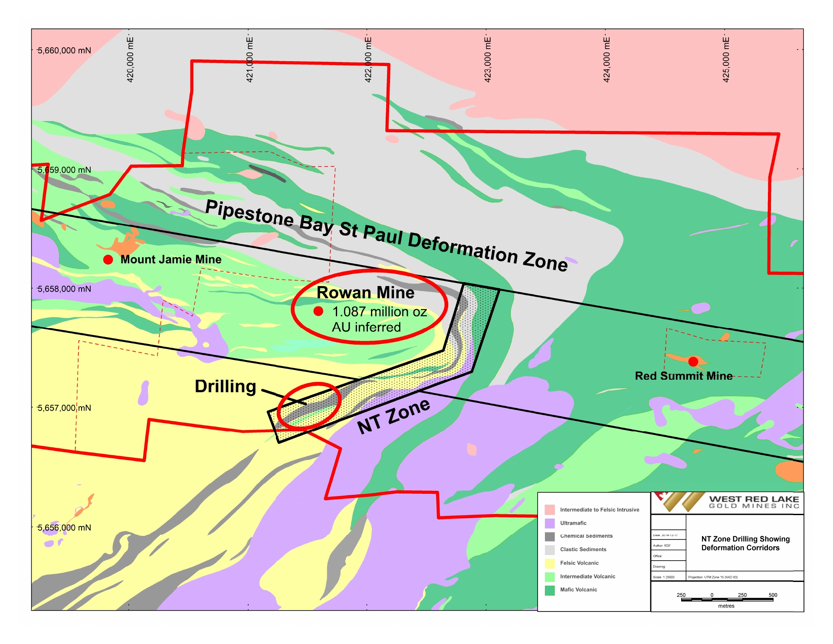Click the light green Intermediate Volcanic swatch
This screenshot has height=644, width=833.
coord(550,577)
